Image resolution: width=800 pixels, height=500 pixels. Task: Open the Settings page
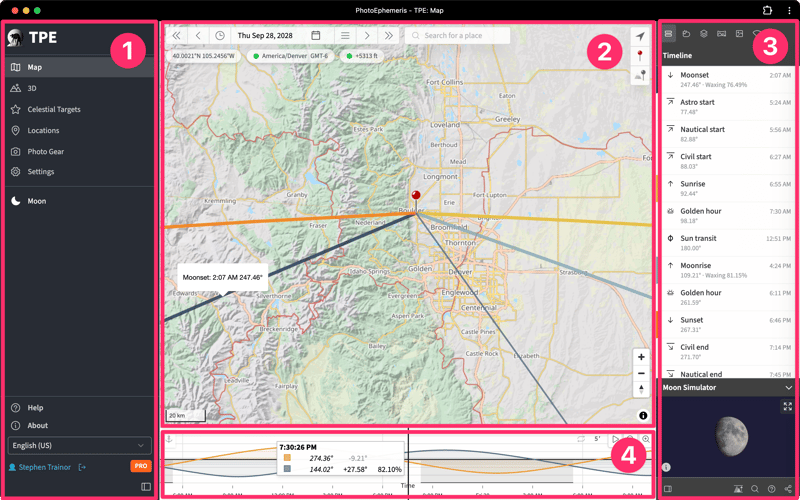(80, 172)
